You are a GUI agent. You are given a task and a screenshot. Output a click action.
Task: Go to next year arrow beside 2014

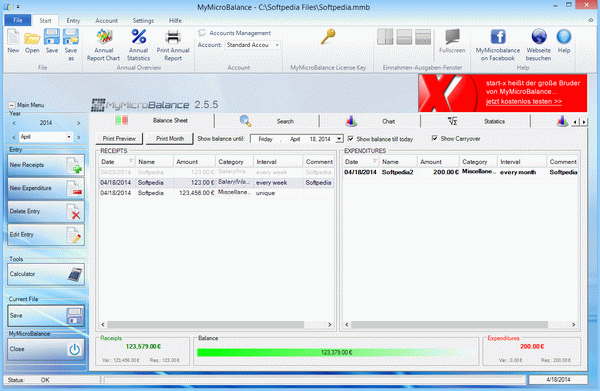pos(78,123)
